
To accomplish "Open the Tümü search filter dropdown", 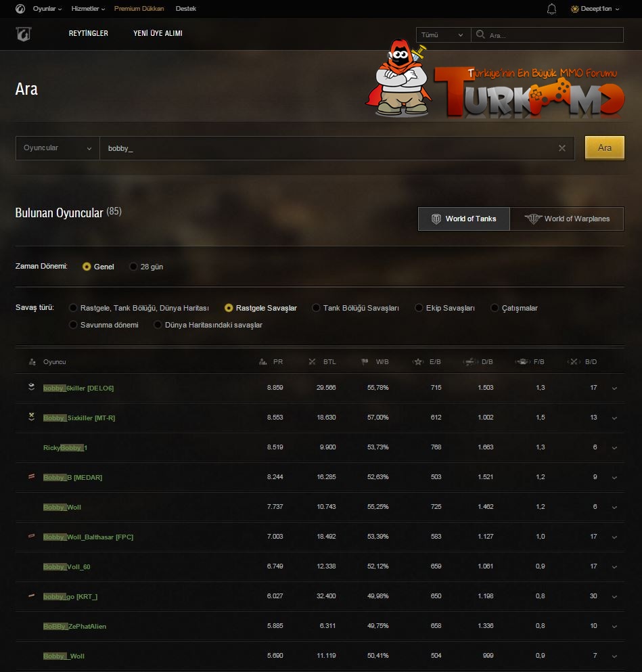I will (x=443, y=35).
